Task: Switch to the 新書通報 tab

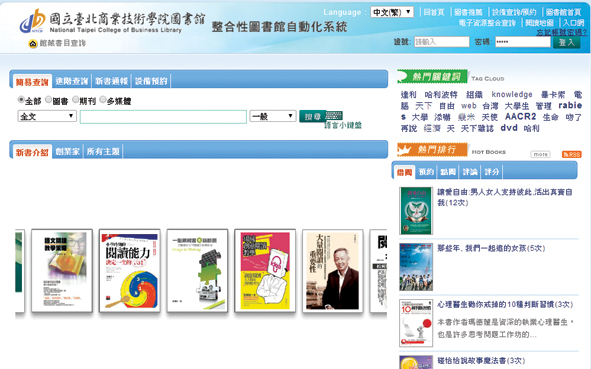Action: [111, 81]
